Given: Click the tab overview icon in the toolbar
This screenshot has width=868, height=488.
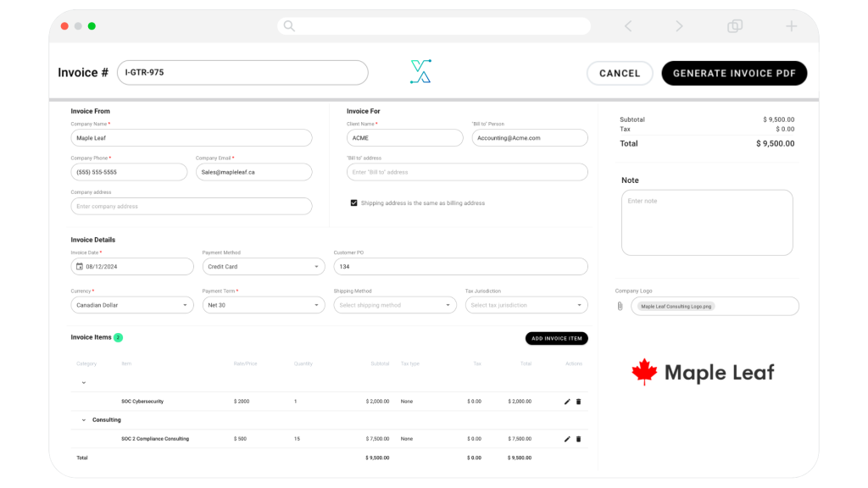Looking at the screenshot, I should tap(734, 25).
